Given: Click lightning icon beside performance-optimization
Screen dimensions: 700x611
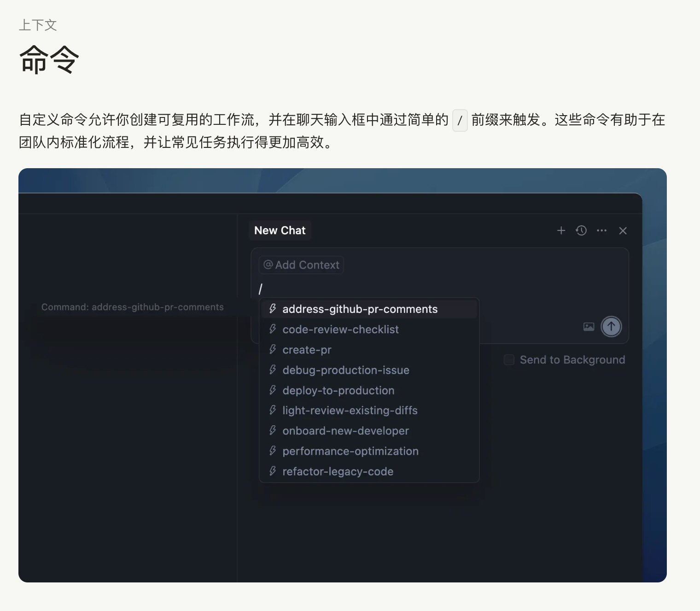Looking at the screenshot, I should coord(273,451).
